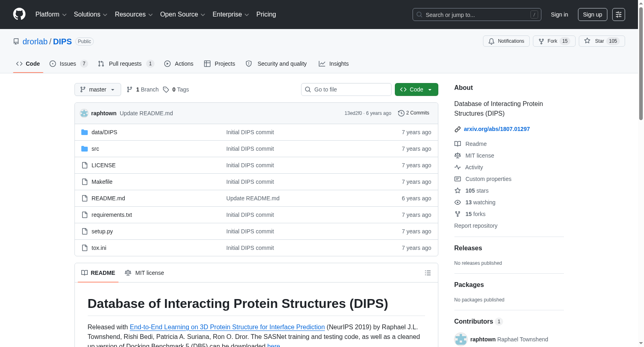Open the LICENSE file
The width and height of the screenshot is (644, 347).
[103, 165]
